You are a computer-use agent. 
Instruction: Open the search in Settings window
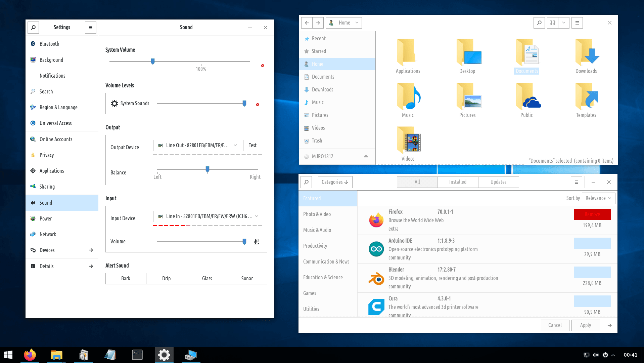tap(33, 28)
